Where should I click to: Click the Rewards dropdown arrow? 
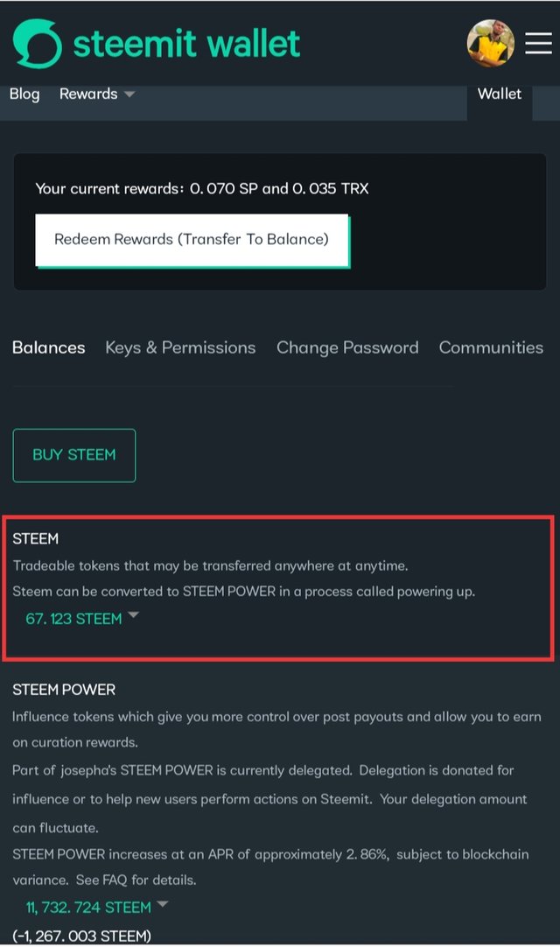[x=129, y=95]
